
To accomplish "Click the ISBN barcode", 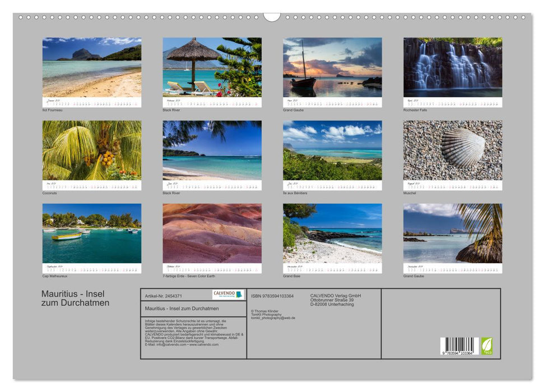I will pos(459,346).
